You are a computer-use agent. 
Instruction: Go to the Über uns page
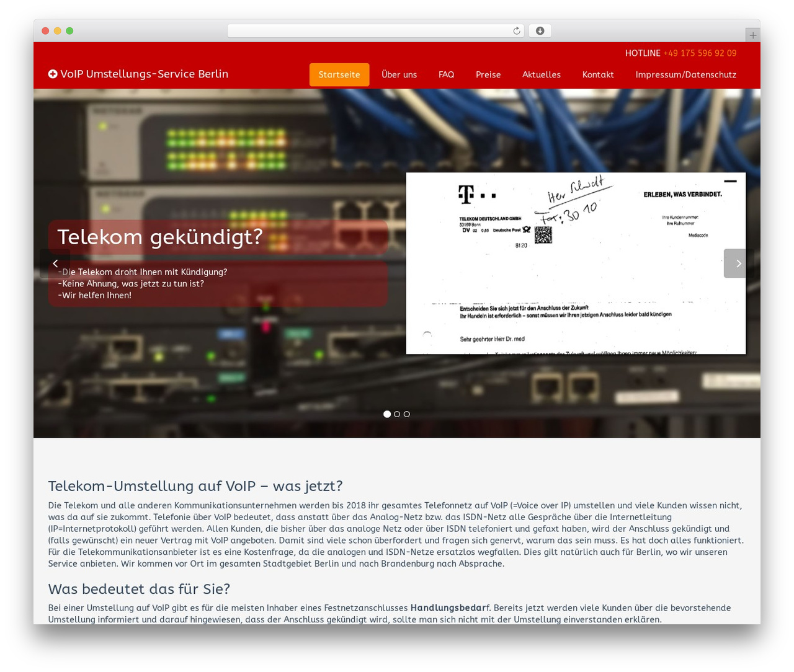pyautogui.click(x=399, y=74)
